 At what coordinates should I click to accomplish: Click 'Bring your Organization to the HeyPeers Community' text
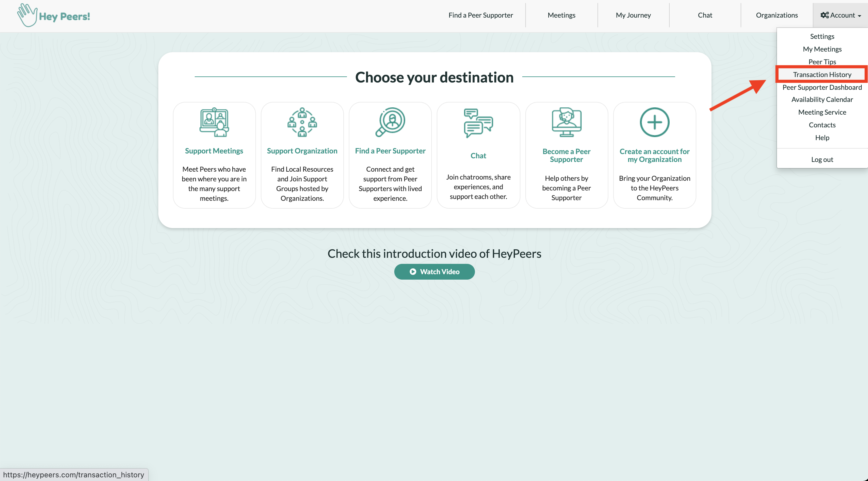point(654,188)
